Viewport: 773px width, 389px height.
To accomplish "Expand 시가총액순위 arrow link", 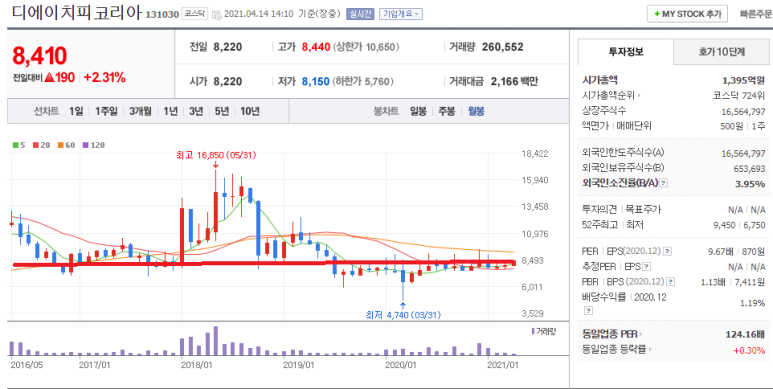I will tap(611, 96).
